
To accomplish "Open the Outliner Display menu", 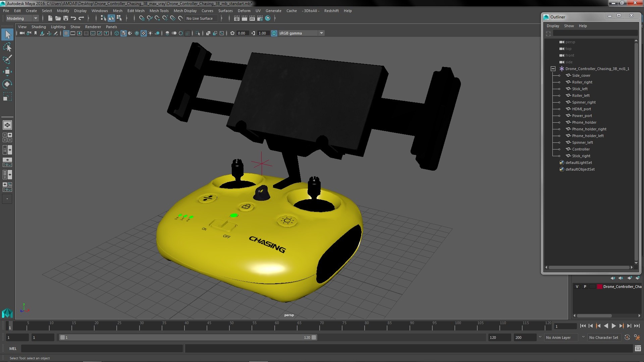I will pos(553,26).
